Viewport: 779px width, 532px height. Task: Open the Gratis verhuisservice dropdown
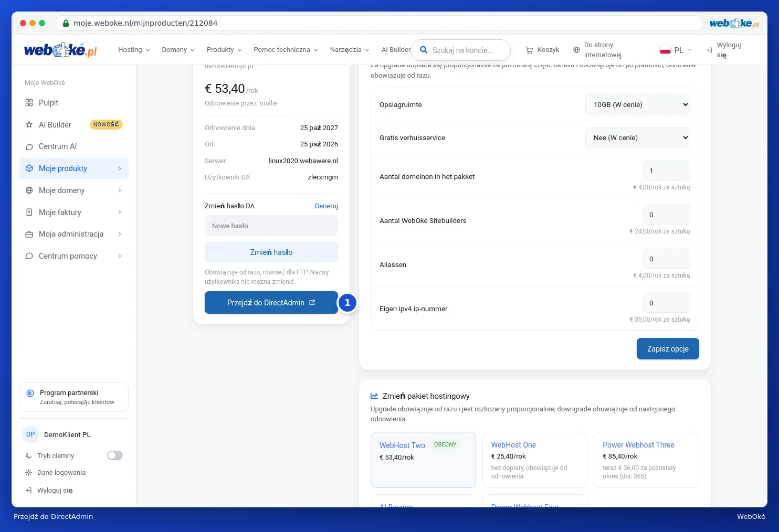pyautogui.click(x=638, y=137)
